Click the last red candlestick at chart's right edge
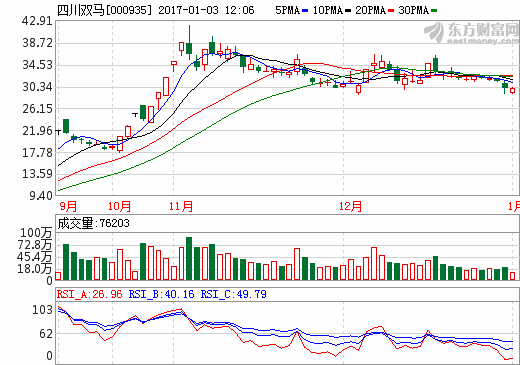The image size is (520, 365). click(x=512, y=90)
